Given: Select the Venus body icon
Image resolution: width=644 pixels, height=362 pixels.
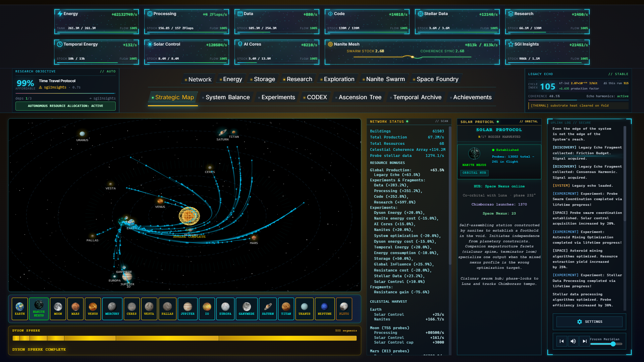Looking at the screenshot, I should coord(93,309).
